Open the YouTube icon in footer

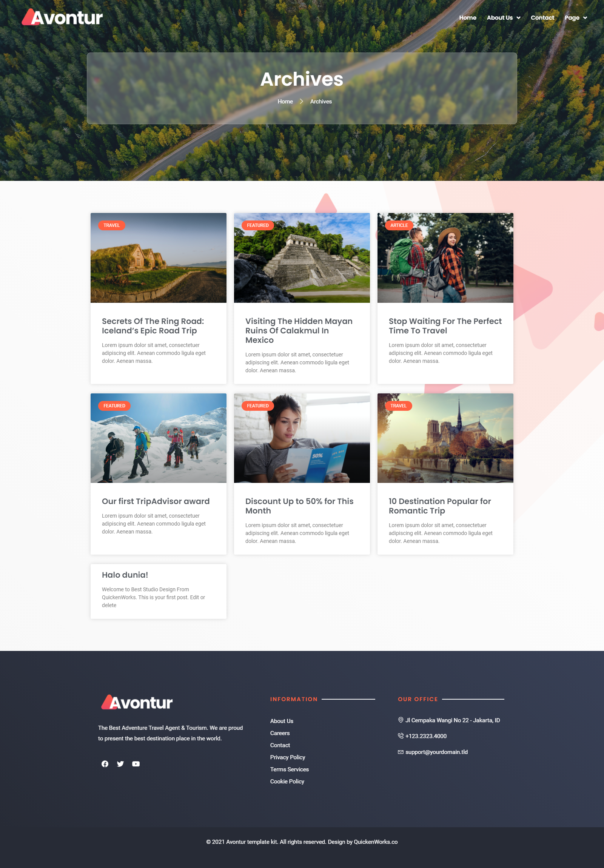click(136, 764)
